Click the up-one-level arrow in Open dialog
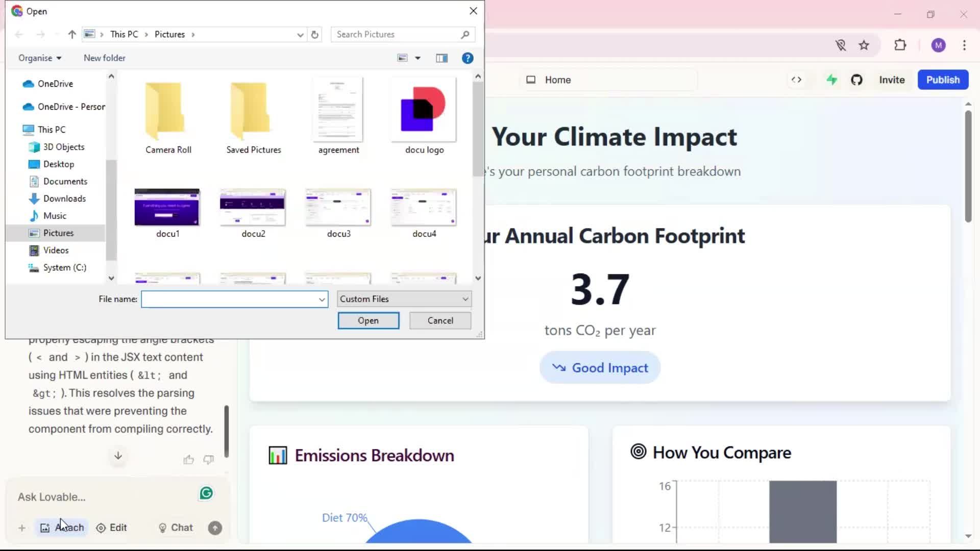Image resolution: width=980 pixels, height=551 pixels. (x=72, y=34)
